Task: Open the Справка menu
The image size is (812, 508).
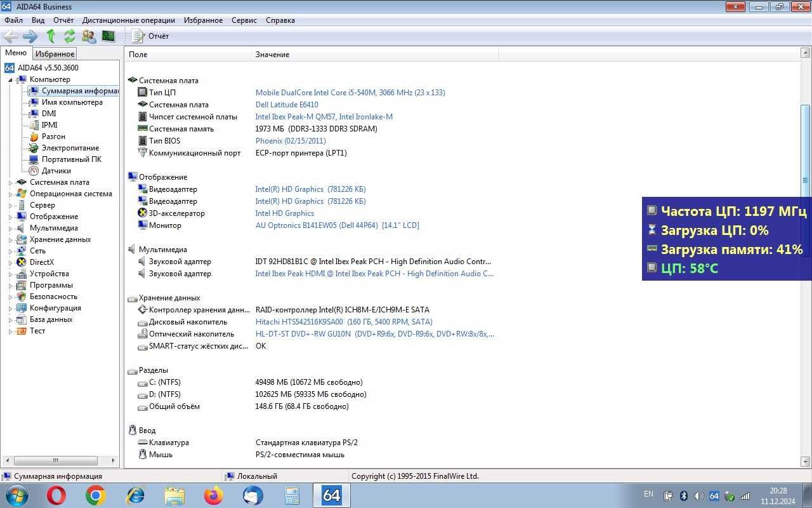Action: (x=280, y=20)
